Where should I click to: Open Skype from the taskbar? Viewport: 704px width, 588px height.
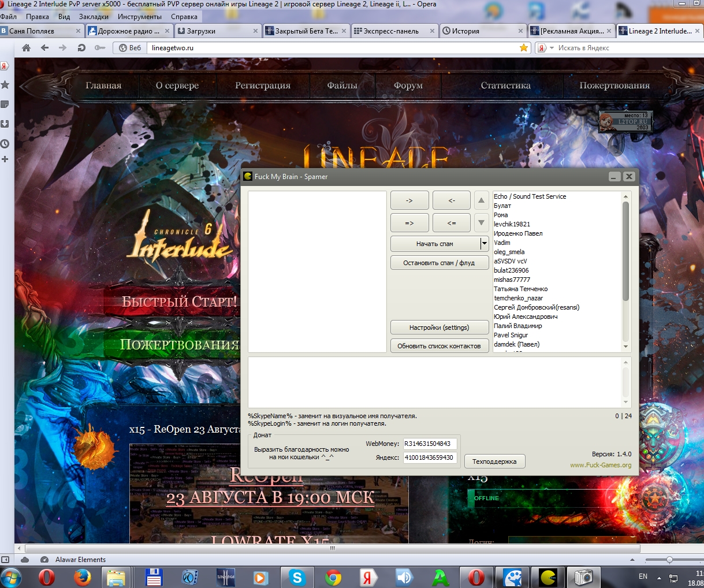(x=297, y=578)
